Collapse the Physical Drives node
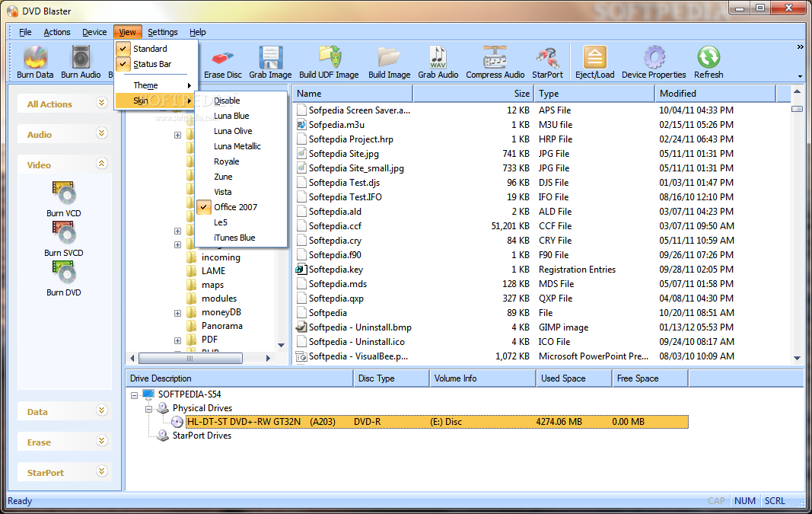The width and height of the screenshot is (812, 514). (148, 409)
